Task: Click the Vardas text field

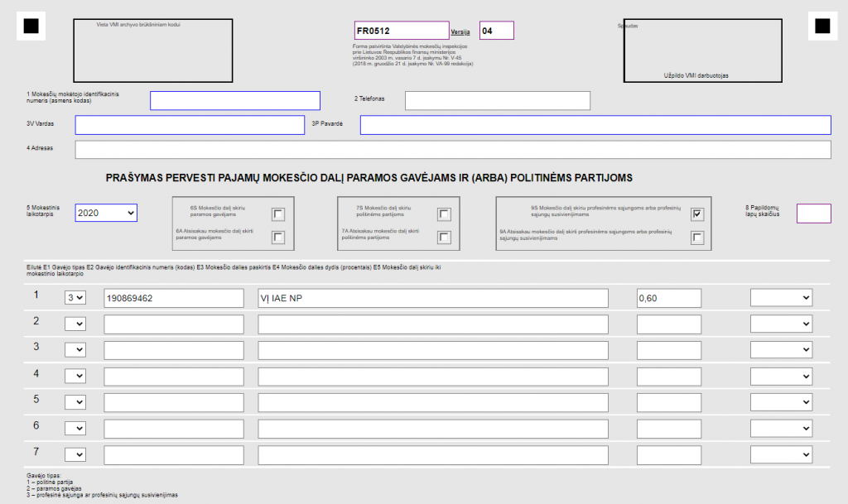Action: click(x=190, y=125)
